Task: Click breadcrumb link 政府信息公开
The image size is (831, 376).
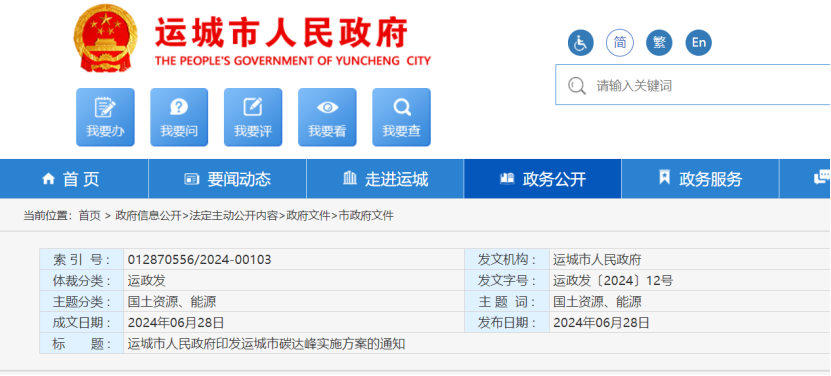Action: click(148, 216)
